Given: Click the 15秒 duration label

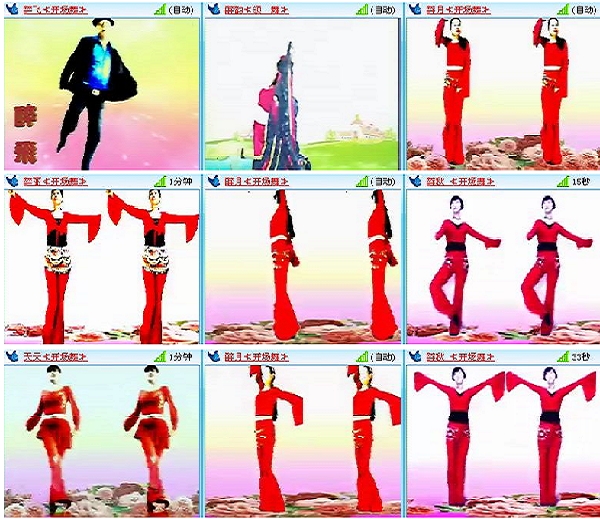Looking at the screenshot, I should click(x=583, y=181).
